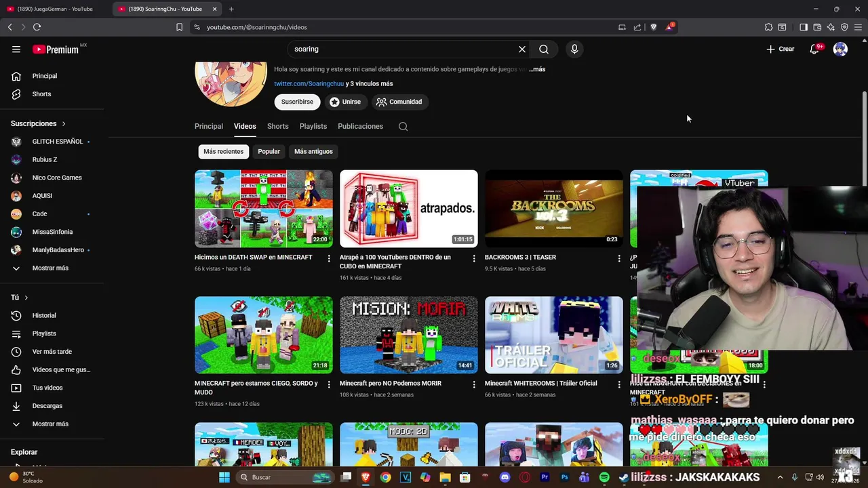This screenshot has height=488, width=868.
Task: Show hidden system tray icons chevron
Action: point(780,477)
